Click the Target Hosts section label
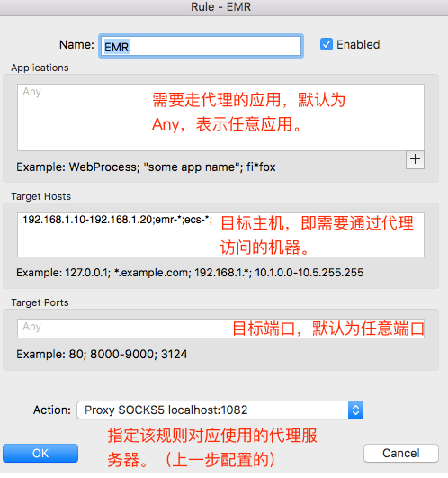 click(x=41, y=196)
